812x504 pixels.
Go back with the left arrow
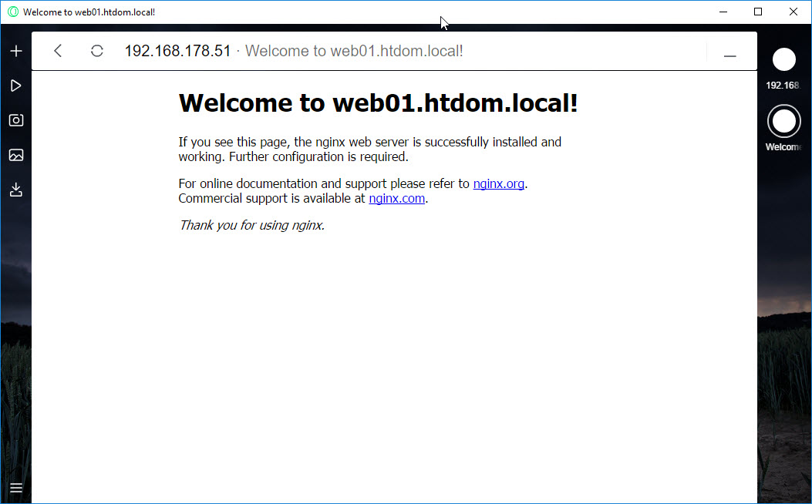[58, 51]
